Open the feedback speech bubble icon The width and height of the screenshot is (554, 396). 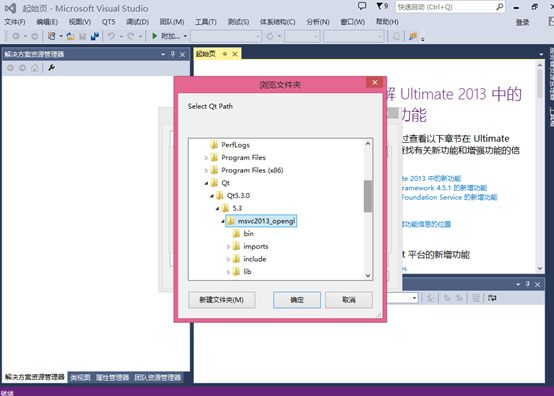(x=362, y=6)
